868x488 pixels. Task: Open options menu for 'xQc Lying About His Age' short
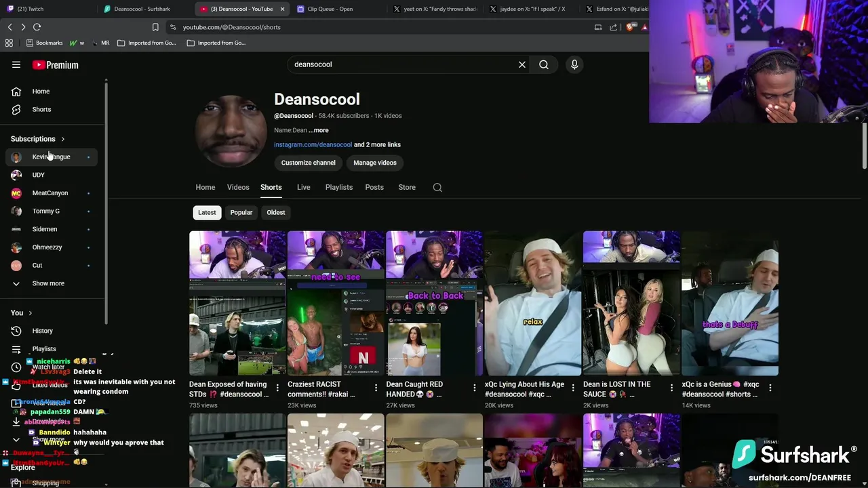(x=573, y=388)
